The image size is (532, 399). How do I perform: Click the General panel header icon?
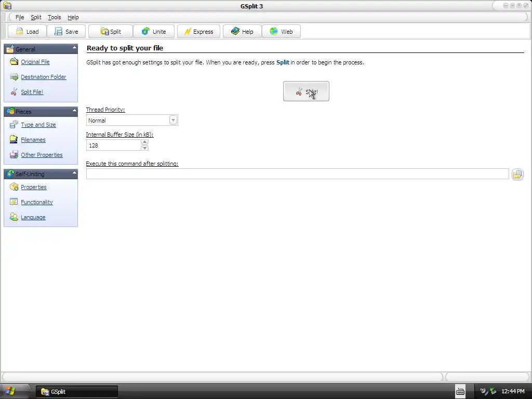click(10, 49)
